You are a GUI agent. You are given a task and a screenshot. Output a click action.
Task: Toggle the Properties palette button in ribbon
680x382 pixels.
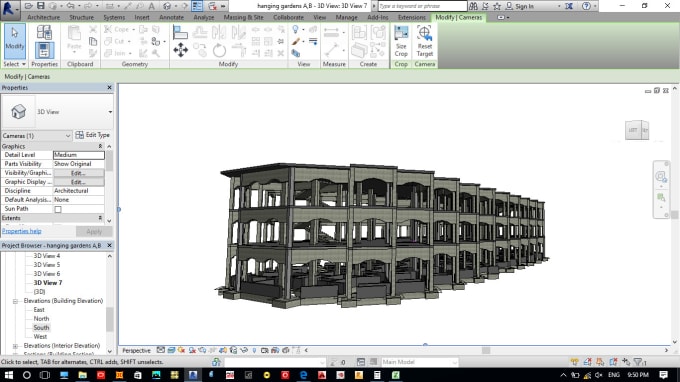[44, 50]
